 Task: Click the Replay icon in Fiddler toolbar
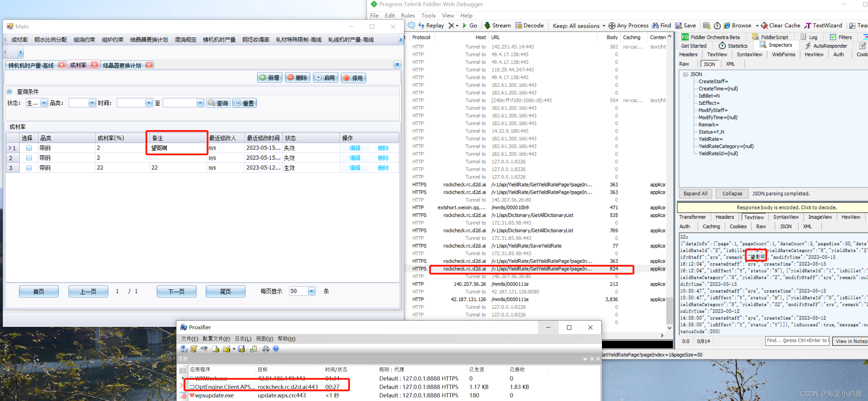(421, 26)
